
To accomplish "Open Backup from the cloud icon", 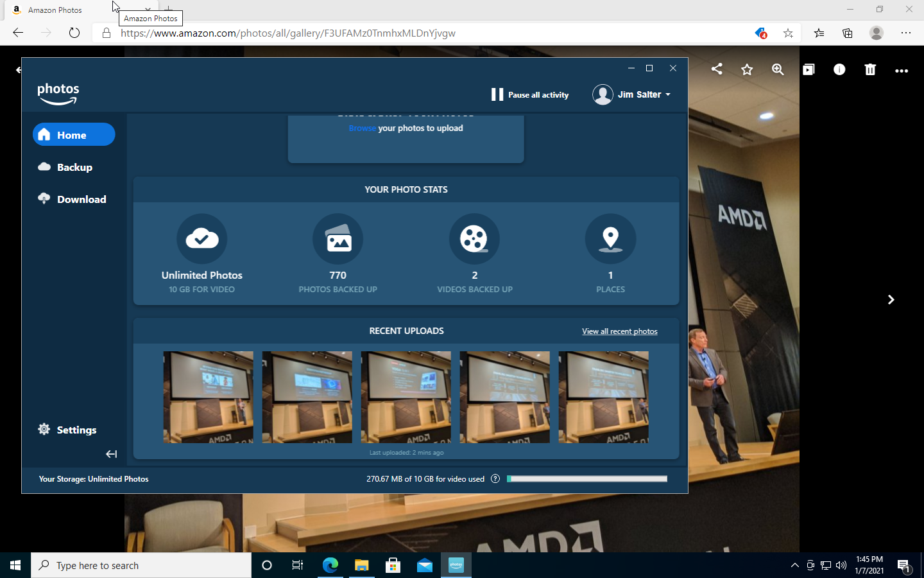I will tap(43, 167).
